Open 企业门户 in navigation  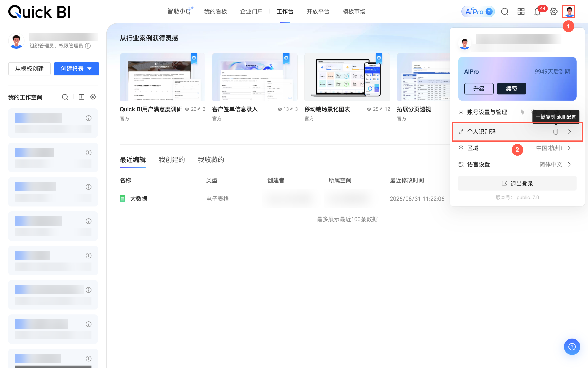(251, 11)
